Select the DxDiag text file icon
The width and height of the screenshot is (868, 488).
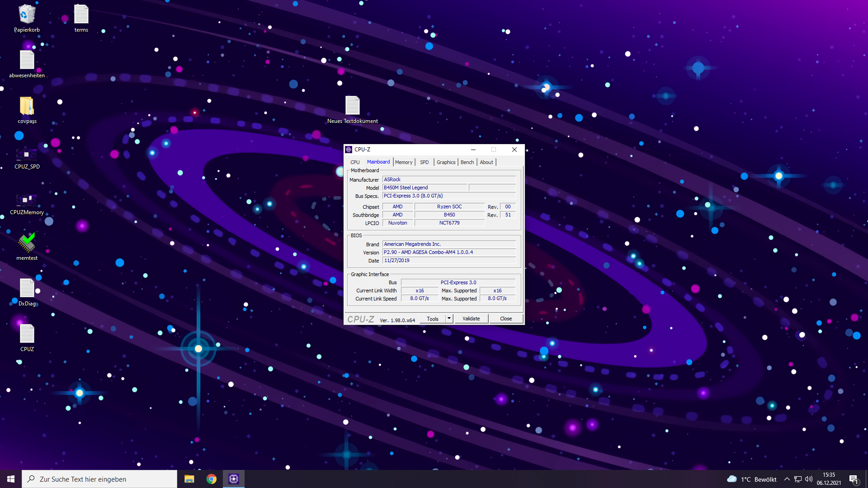pyautogui.click(x=27, y=288)
